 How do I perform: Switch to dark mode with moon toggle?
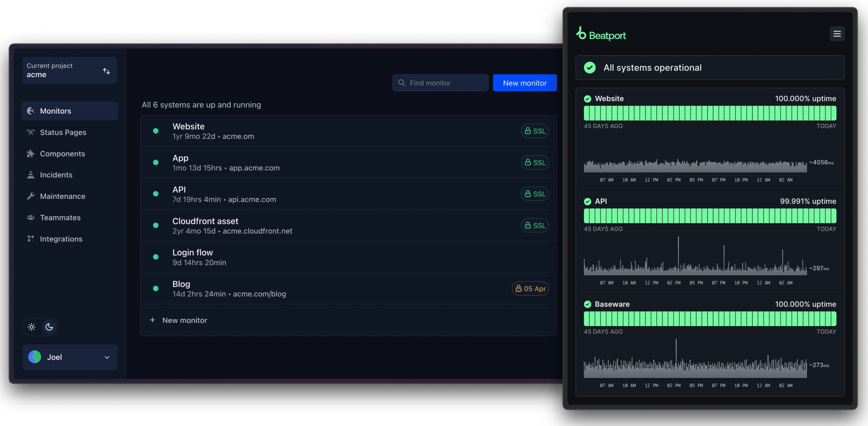pyautogui.click(x=49, y=327)
